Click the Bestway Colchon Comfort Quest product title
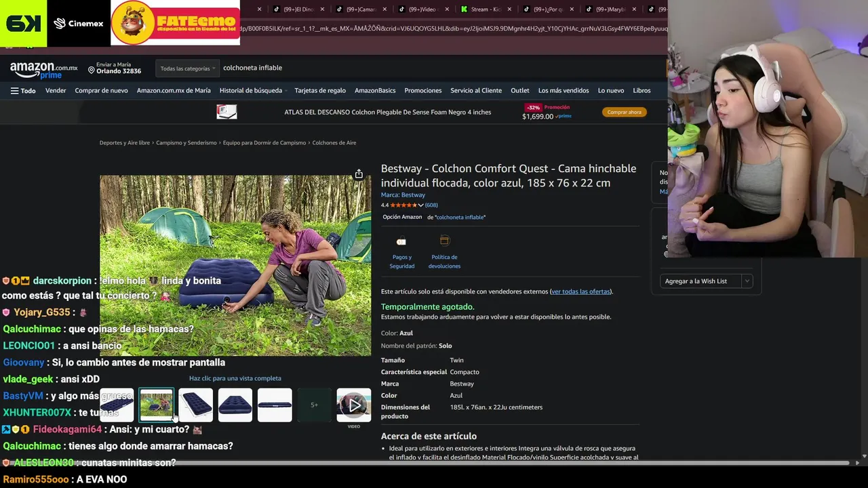Screen dimensions: 868x488 click(509, 176)
